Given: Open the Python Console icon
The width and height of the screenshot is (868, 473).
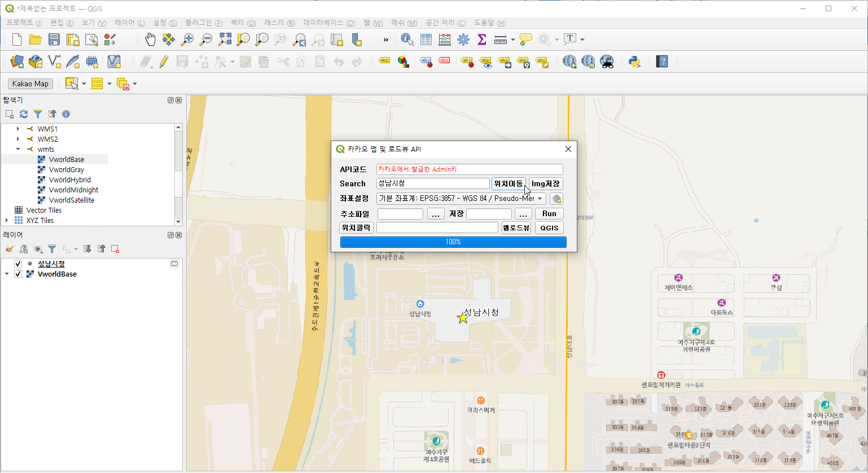Looking at the screenshot, I should pyautogui.click(x=634, y=62).
